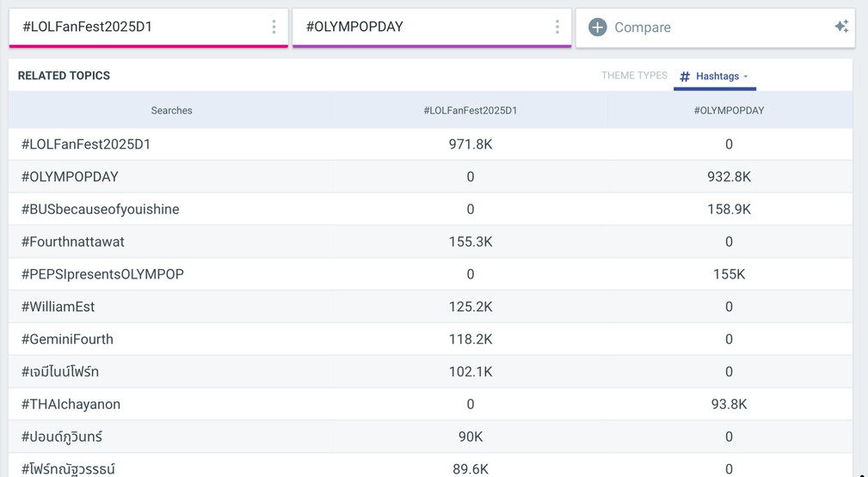868x477 pixels.
Task: Click the Compare input field
Action: pyautogui.click(x=715, y=28)
